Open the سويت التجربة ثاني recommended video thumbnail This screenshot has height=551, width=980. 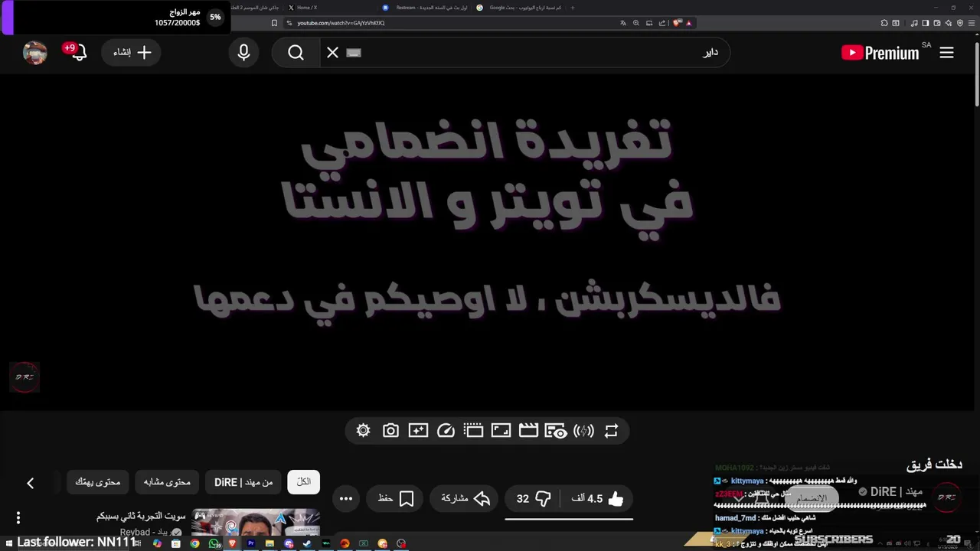coord(255,523)
